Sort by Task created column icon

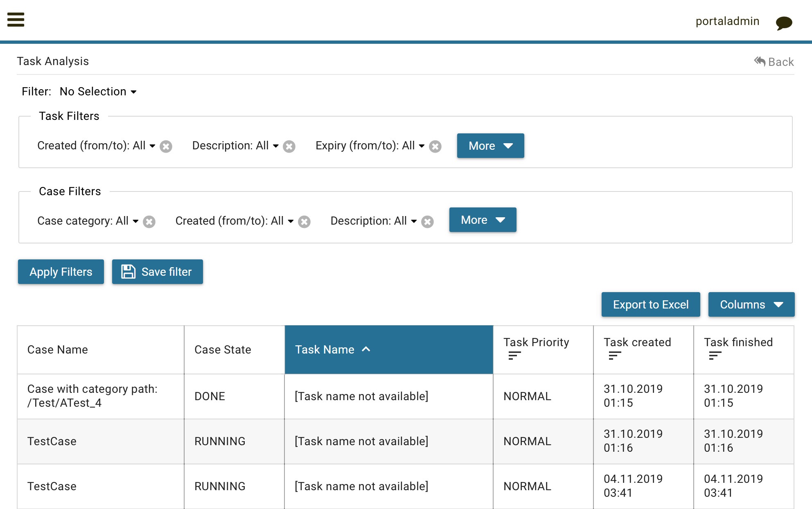point(615,356)
